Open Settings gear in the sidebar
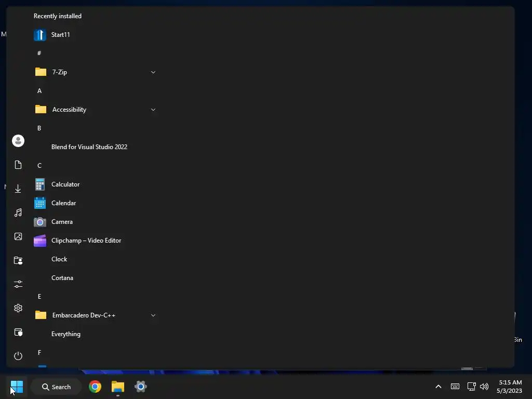The image size is (532, 399). coord(18,308)
